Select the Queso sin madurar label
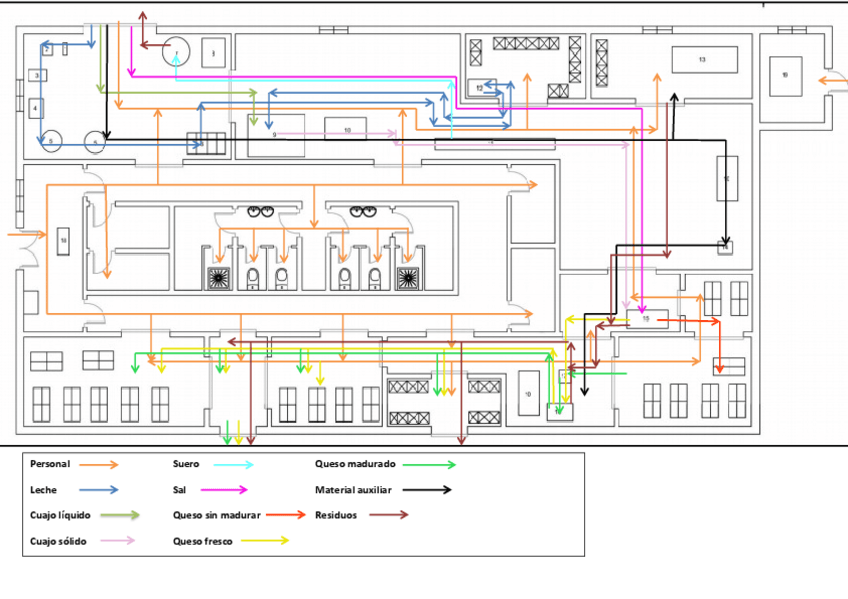This screenshot has width=848, height=599. [217, 515]
